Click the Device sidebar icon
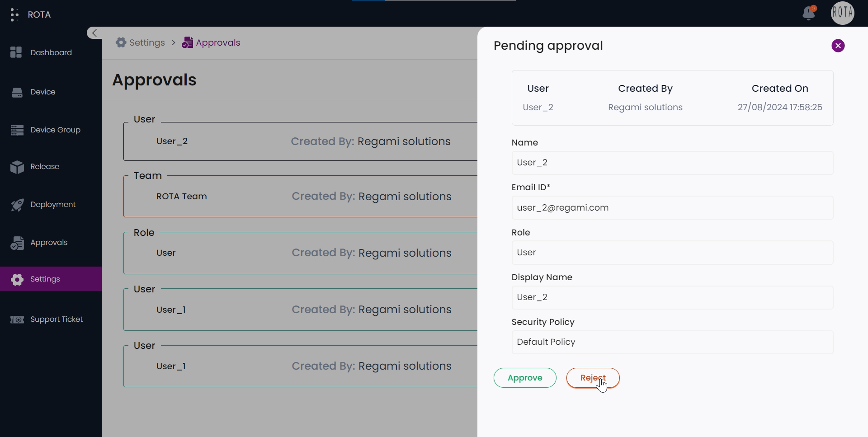This screenshot has width=868, height=437. coord(17,92)
